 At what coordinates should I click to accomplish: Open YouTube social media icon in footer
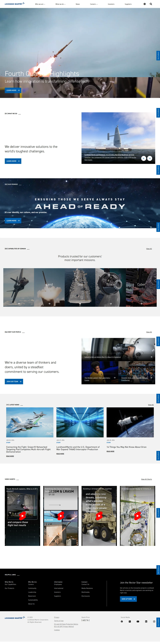point(138,622)
